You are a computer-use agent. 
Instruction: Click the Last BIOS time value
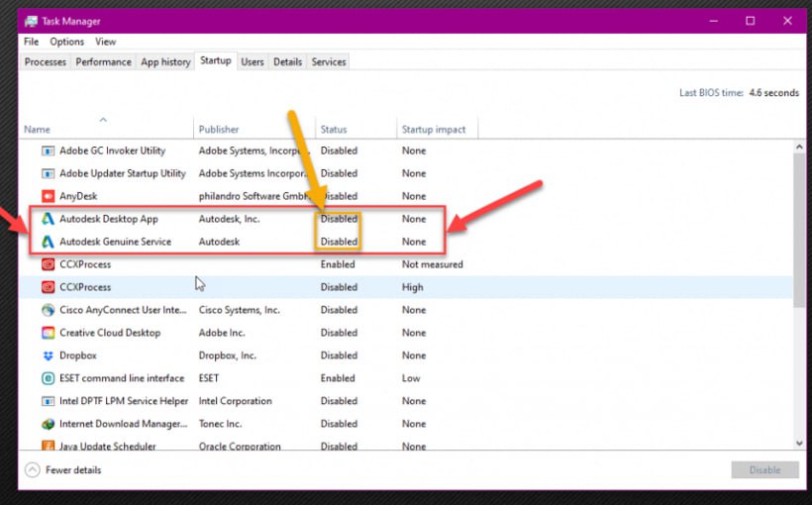(x=773, y=93)
